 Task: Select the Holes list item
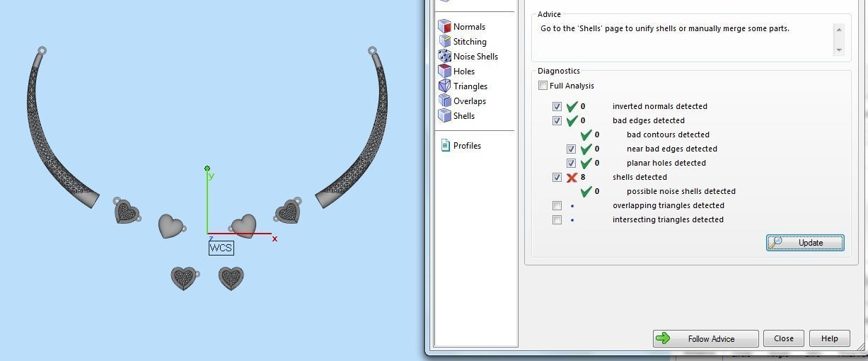(x=464, y=71)
